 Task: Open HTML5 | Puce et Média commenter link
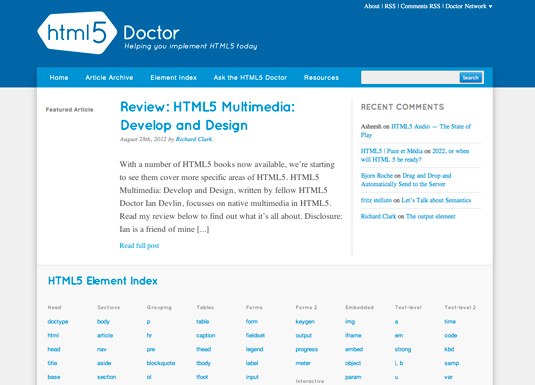[392, 151]
